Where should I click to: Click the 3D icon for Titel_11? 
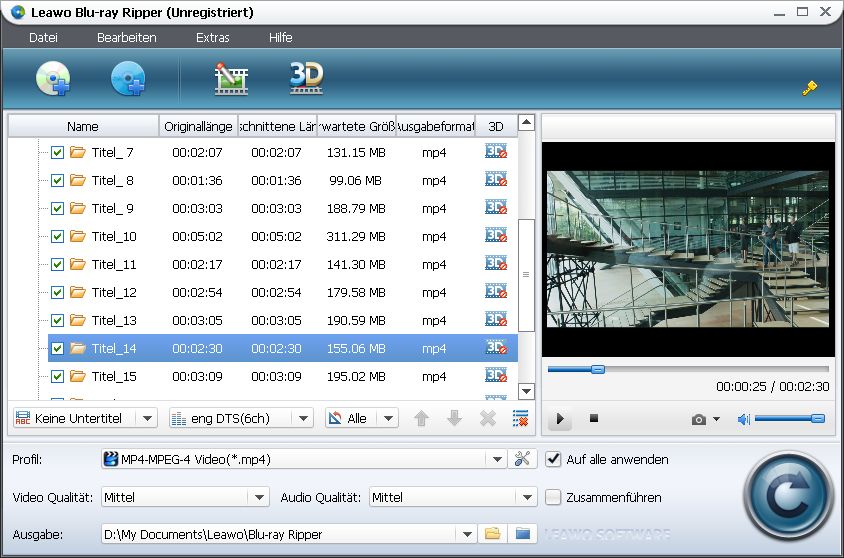tap(496, 263)
